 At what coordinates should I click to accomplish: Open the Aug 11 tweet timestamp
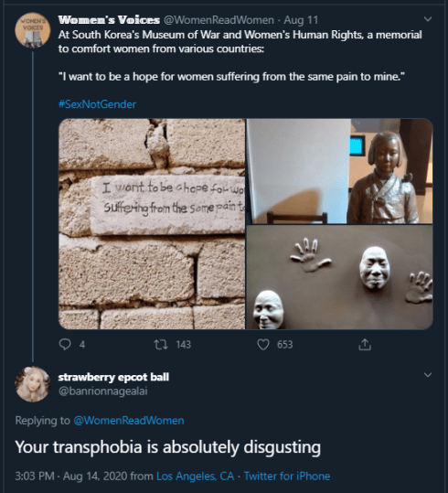pos(301,20)
